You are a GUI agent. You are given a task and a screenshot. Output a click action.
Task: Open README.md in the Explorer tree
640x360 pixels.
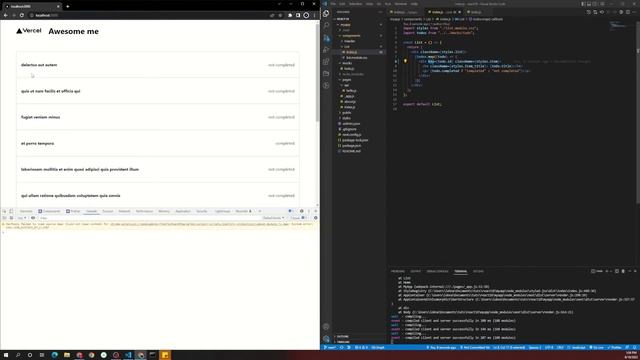click(x=351, y=151)
